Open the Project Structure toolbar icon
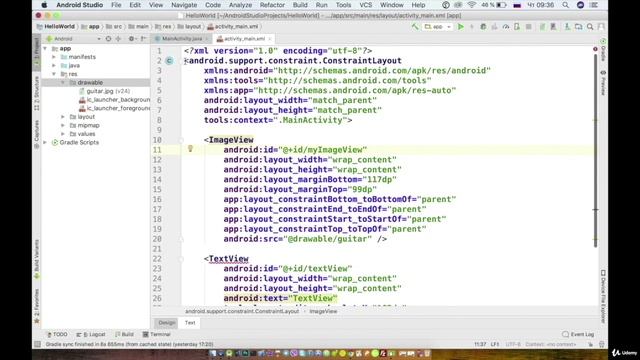 (x=578, y=27)
